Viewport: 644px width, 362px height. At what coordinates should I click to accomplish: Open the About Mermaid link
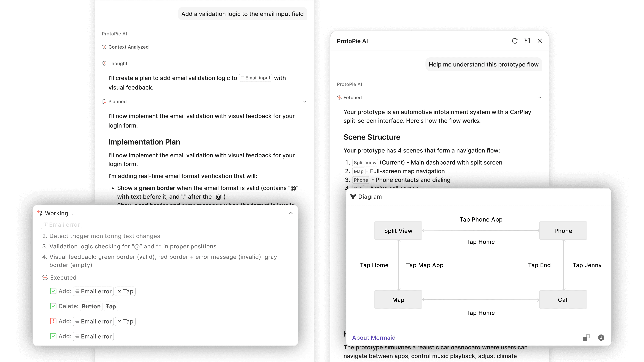point(374,337)
